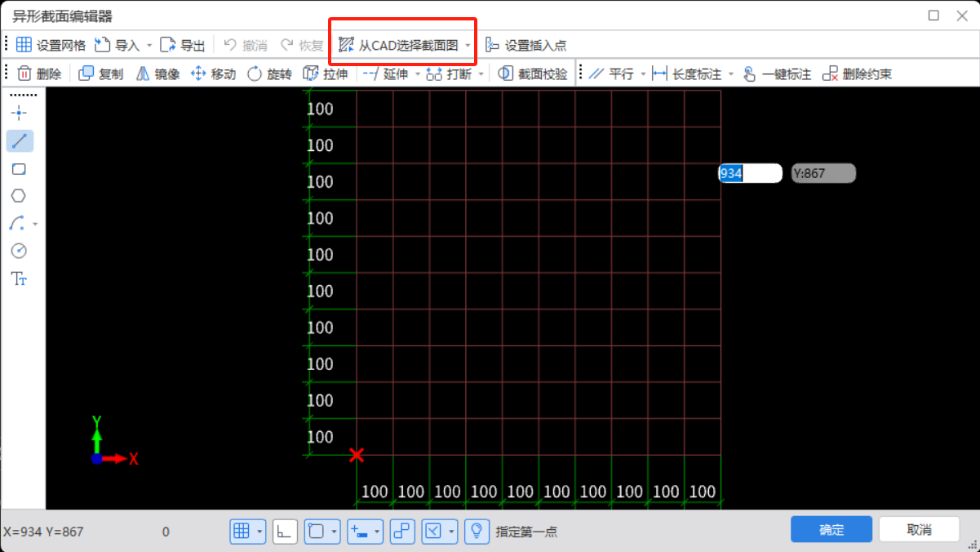The image size is (980, 552).
Task: Select the 拉伸 stretch tool
Action: (325, 73)
